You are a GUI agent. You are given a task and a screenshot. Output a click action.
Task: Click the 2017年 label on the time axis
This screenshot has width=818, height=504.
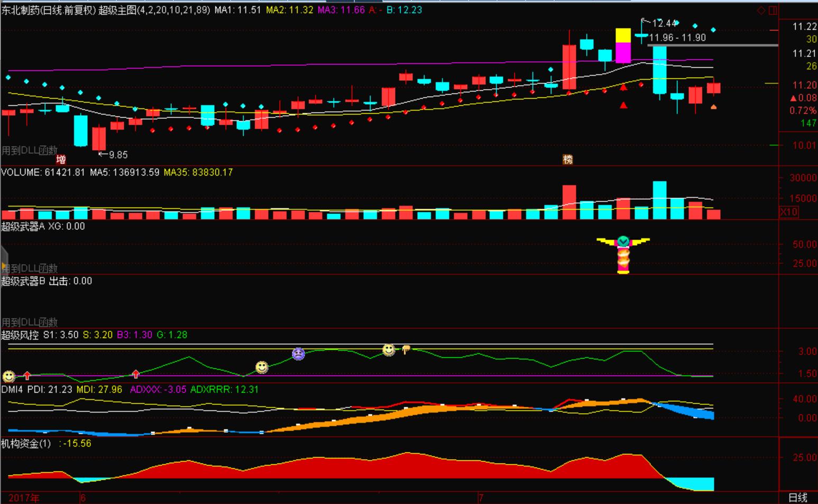coord(24,498)
